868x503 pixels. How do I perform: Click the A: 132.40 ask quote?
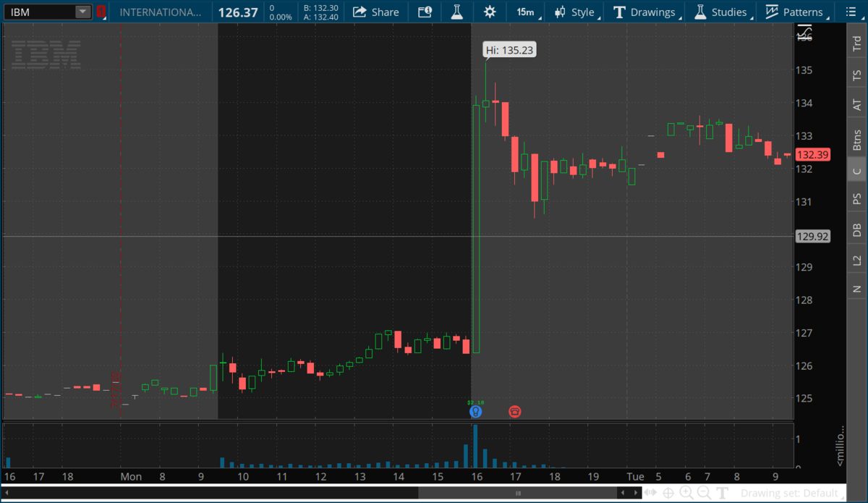click(320, 17)
